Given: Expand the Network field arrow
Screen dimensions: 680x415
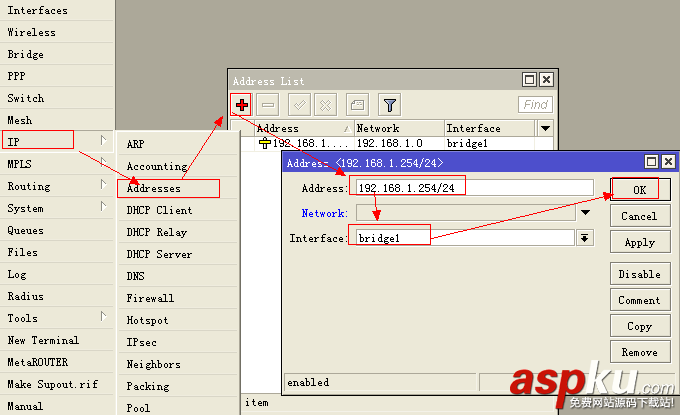Looking at the screenshot, I should coord(585,212).
